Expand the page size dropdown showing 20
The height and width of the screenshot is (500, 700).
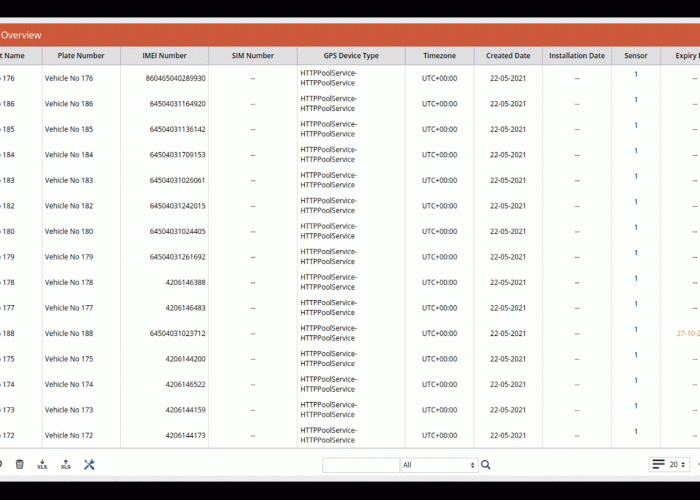678,464
